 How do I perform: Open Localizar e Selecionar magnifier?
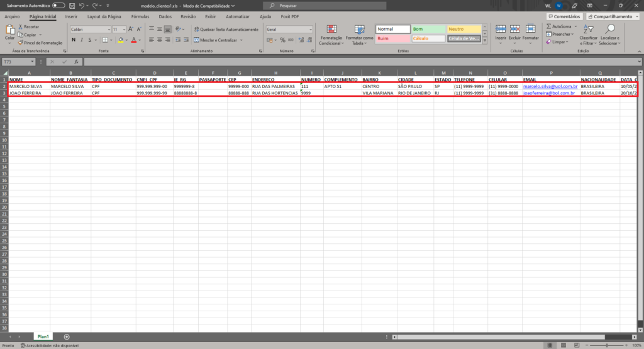click(x=609, y=29)
